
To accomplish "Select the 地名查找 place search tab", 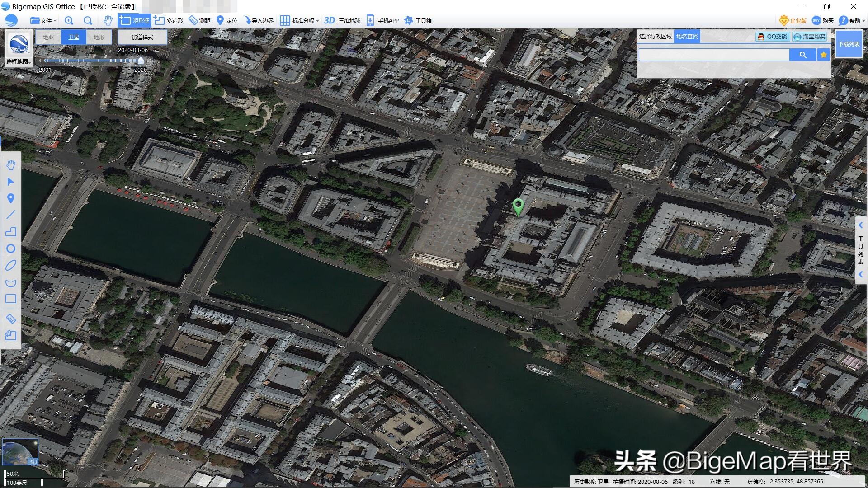I will [687, 36].
